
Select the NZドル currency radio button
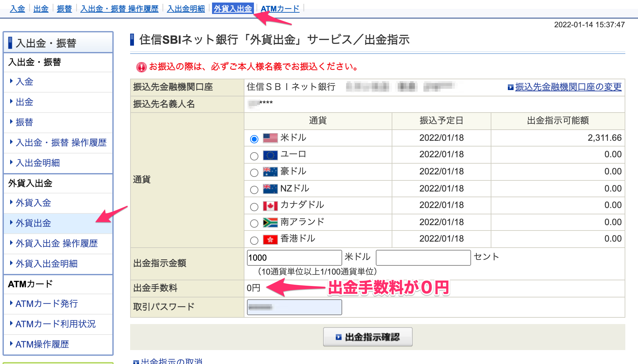point(254,190)
